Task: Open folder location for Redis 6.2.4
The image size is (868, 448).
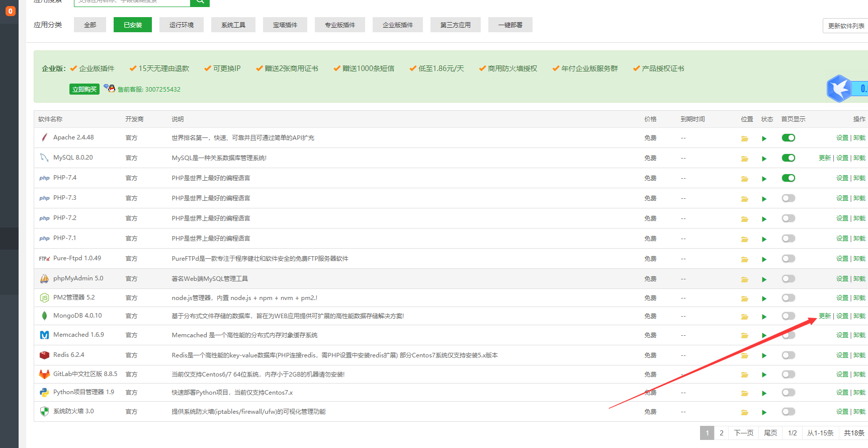Action: [744, 356]
